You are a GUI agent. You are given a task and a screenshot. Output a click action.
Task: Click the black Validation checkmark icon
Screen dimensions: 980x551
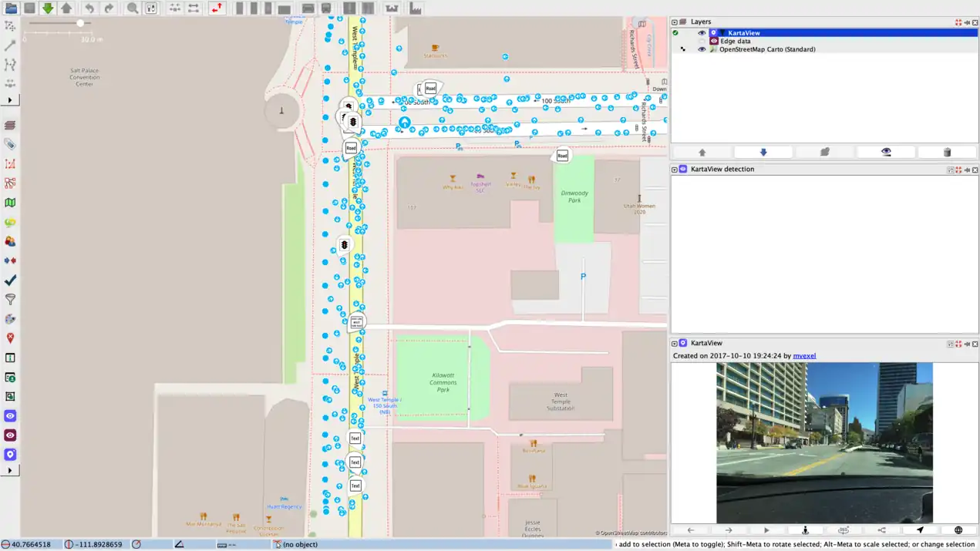(x=10, y=281)
